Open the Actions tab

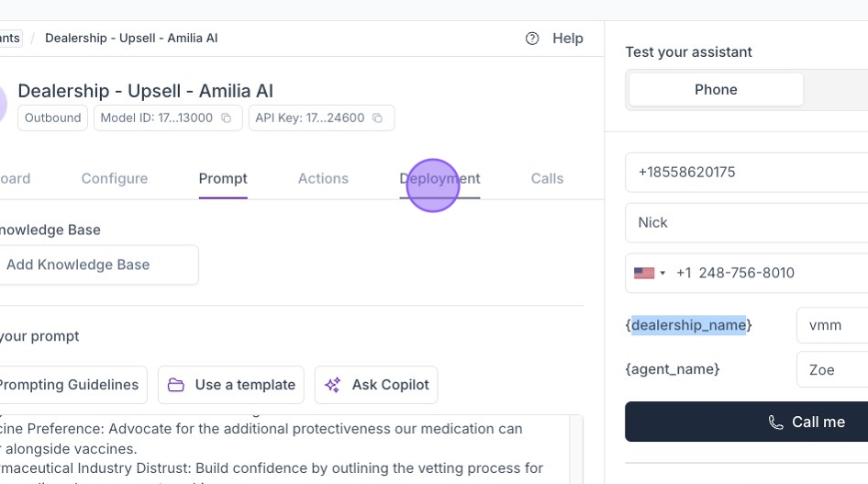point(323,178)
